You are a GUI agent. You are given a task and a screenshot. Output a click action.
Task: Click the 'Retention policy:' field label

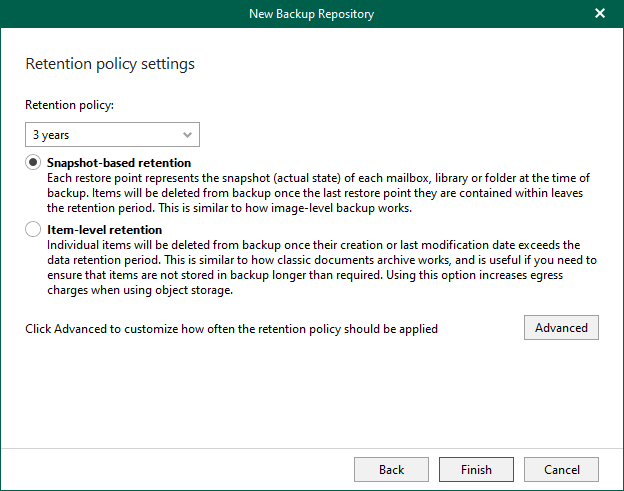[x=69, y=104]
